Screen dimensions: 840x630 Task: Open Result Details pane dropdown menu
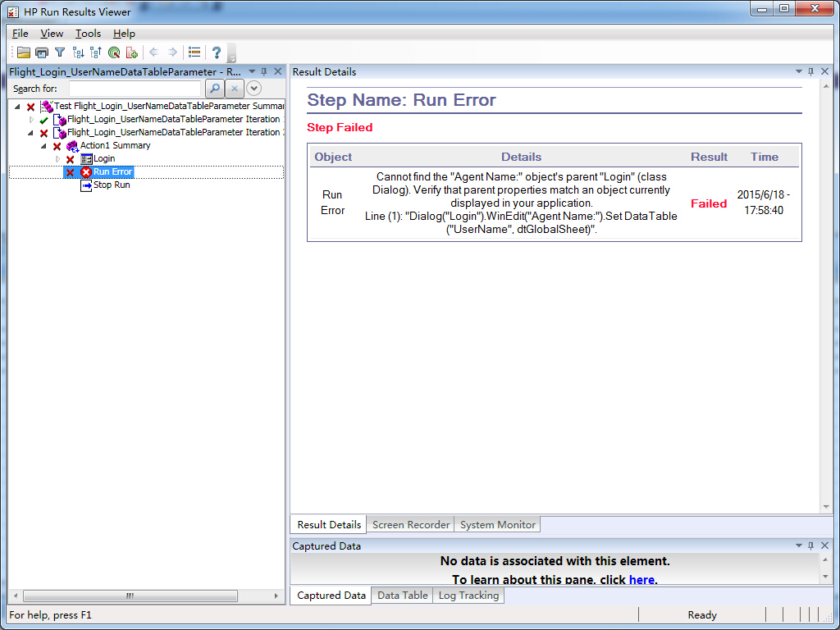point(799,72)
